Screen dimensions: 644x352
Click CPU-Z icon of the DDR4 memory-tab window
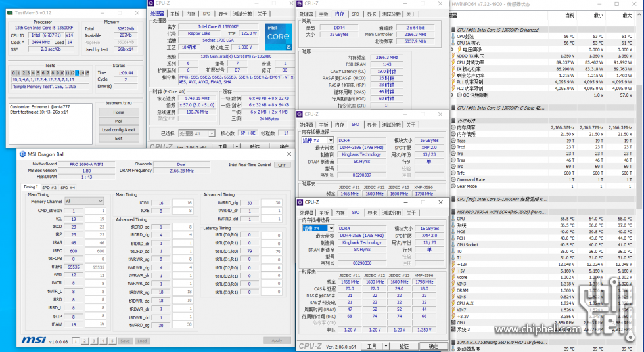click(300, 3)
